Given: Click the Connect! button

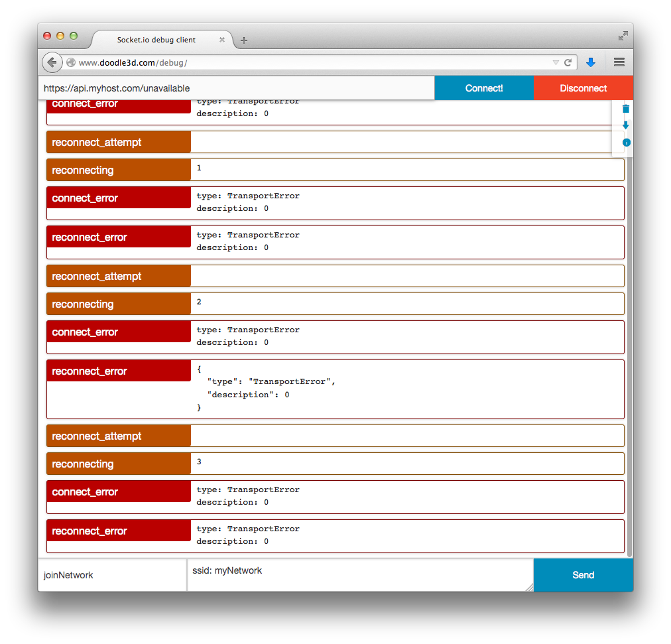Looking at the screenshot, I should coord(484,88).
